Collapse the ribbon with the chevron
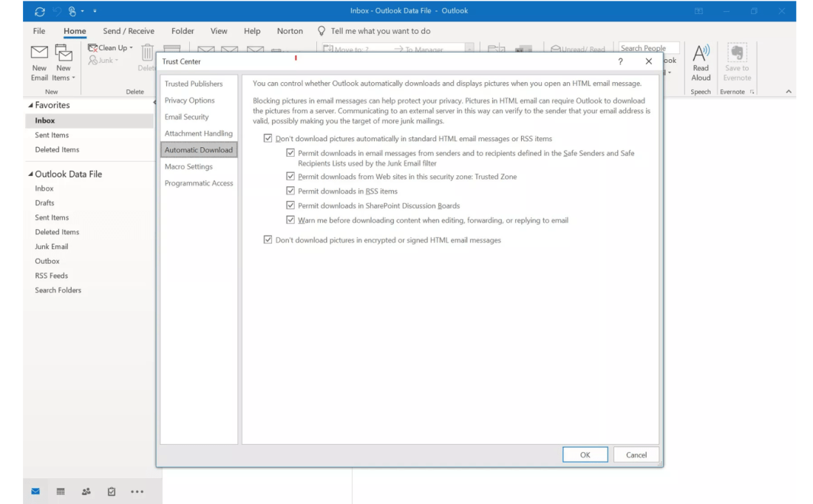Viewport: 813px width, 504px height. coord(789,92)
